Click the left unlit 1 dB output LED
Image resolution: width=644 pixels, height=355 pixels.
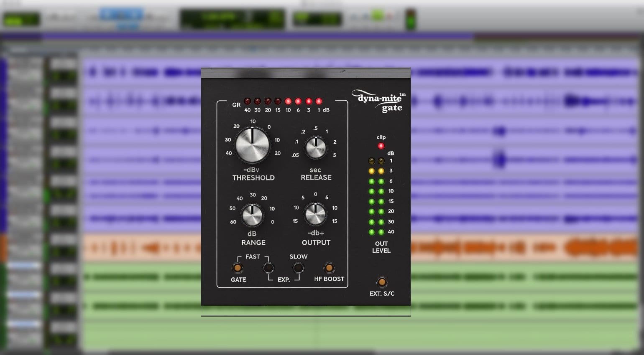[371, 161]
